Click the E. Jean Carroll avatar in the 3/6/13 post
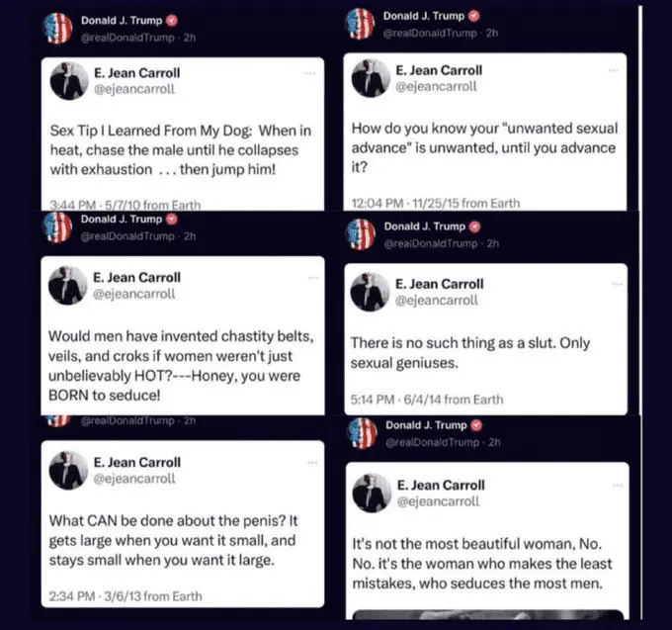This screenshot has height=630, width=672. 67,470
